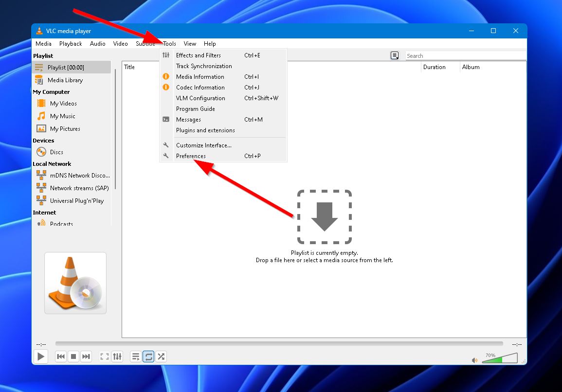Select Universal Plug'n'Play
Screen dimensions: 562x392
tap(72, 201)
